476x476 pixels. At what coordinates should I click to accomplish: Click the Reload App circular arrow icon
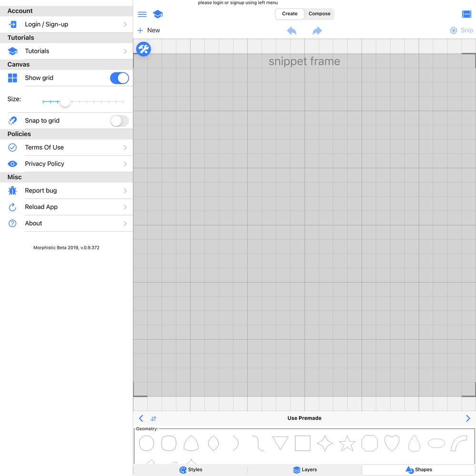pyautogui.click(x=12, y=207)
